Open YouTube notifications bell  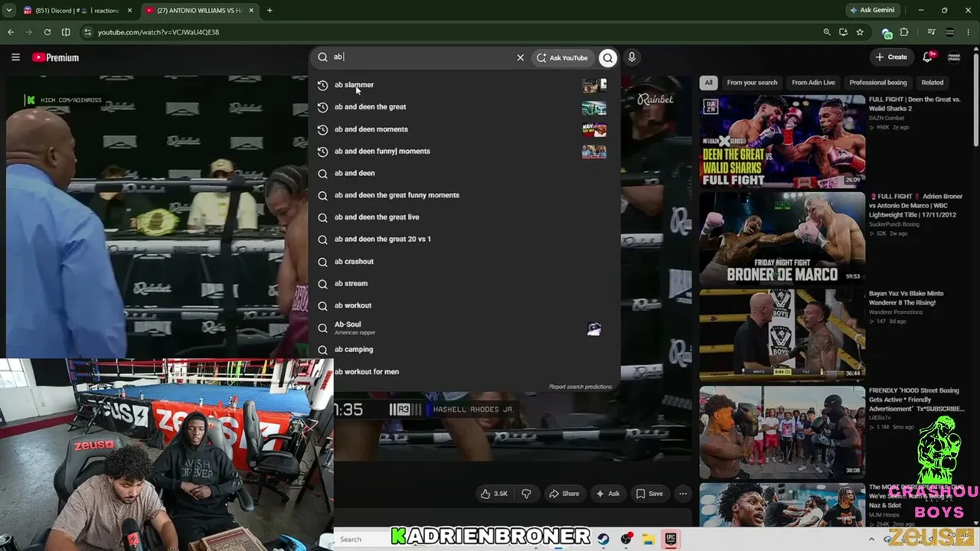point(928,57)
